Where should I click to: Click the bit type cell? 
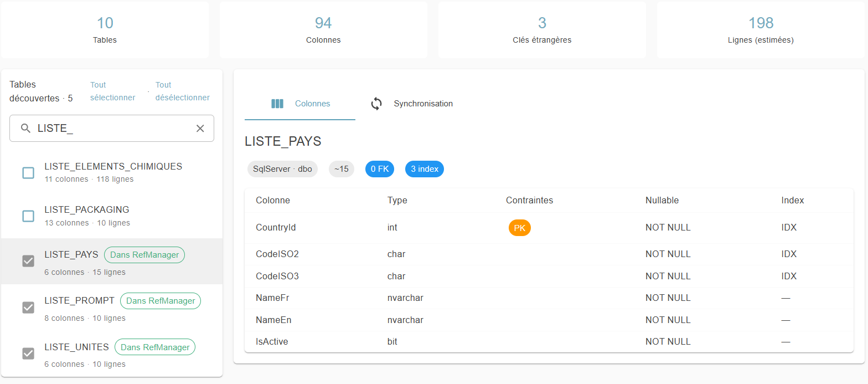[392, 341]
